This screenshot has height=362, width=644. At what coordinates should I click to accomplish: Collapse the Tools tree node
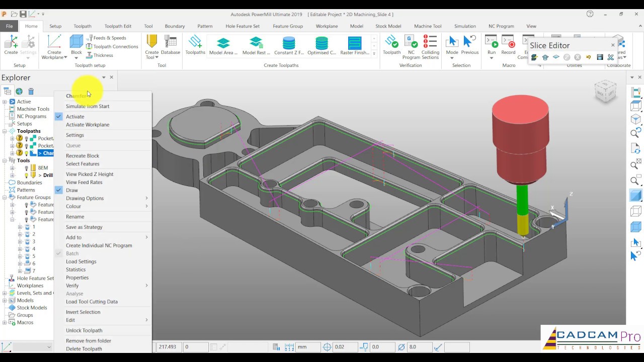(x=5, y=160)
